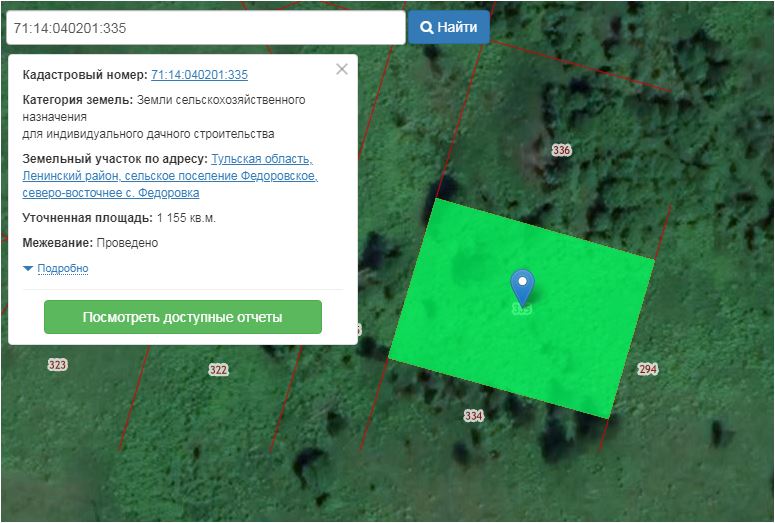
Task: Click the Земельный участок по адресу label
Action: [114, 159]
